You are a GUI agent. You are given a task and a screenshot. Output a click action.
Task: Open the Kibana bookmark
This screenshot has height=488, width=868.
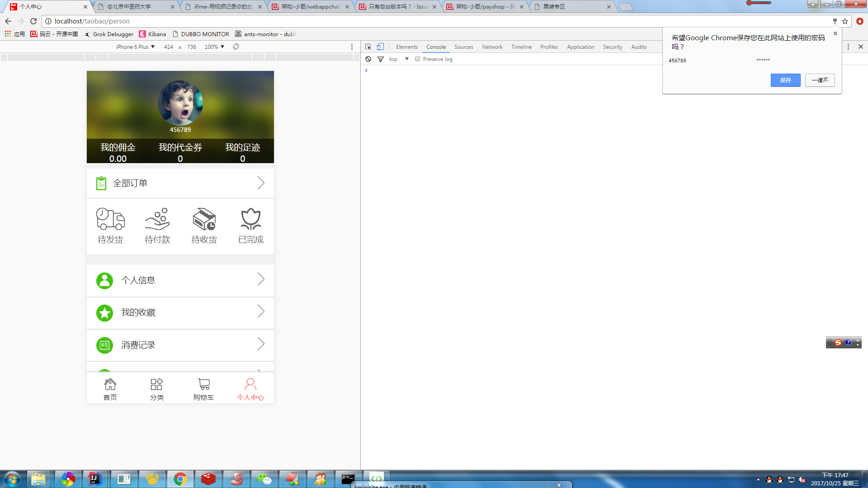pos(152,34)
